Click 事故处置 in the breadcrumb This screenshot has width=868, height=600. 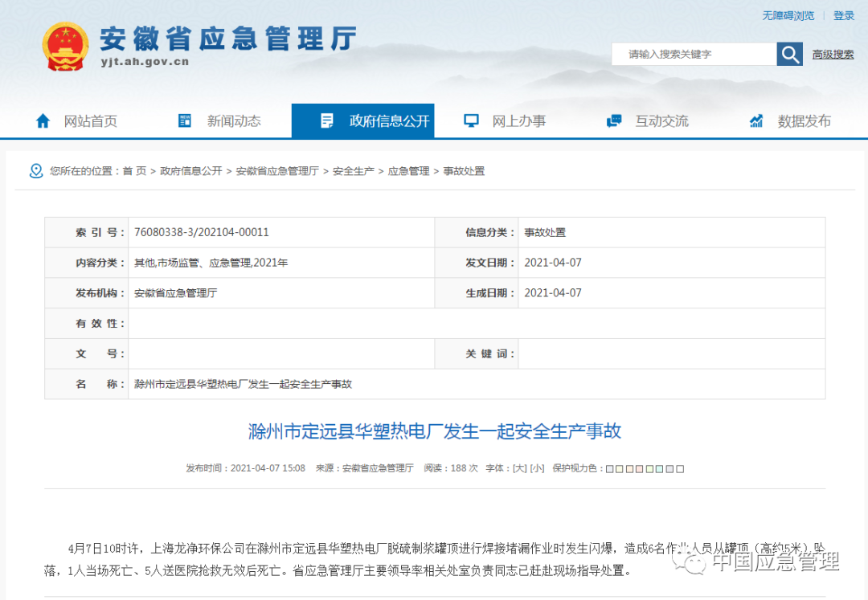[464, 171]
